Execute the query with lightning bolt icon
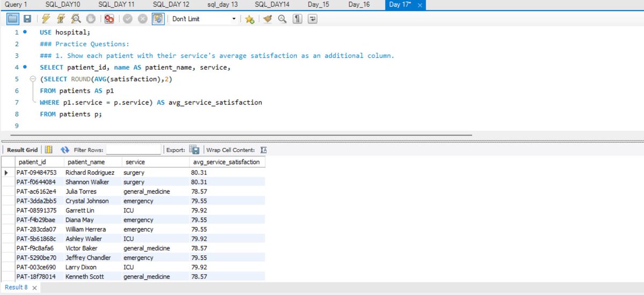 click(x=45, y=19)
